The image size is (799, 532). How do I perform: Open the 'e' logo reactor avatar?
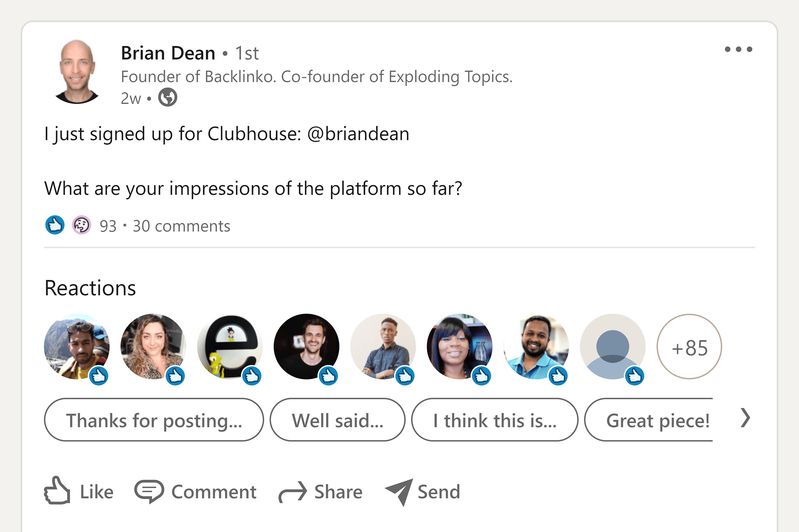[230, 346]
